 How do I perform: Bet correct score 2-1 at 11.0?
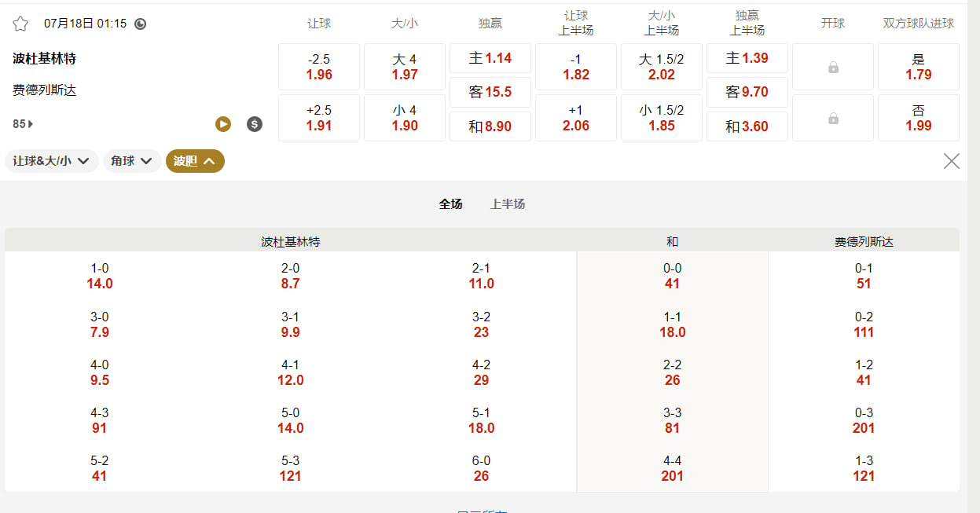pos(481,276)
